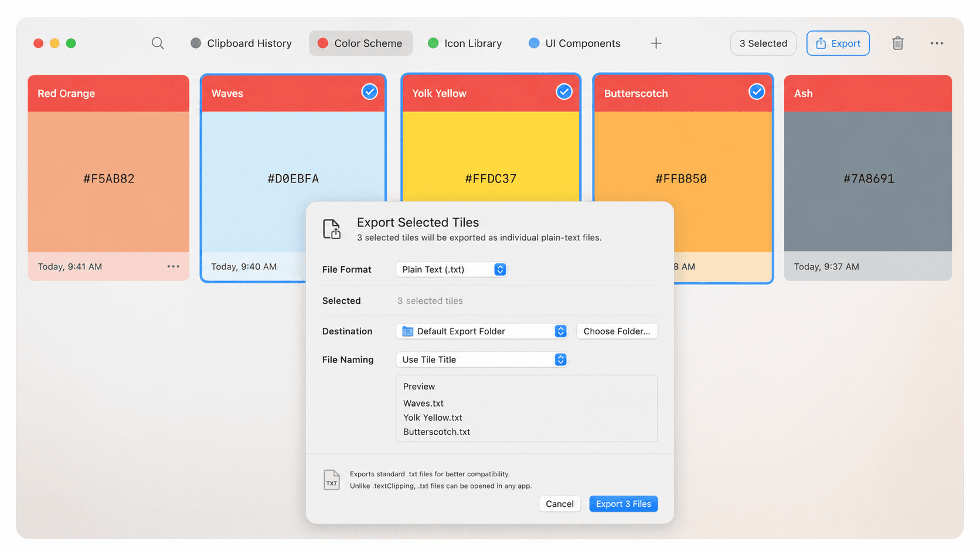Delete selected tiles with the trash icon
The height and width of the screenshot is (552, 980).
click(x=897, y=43)
